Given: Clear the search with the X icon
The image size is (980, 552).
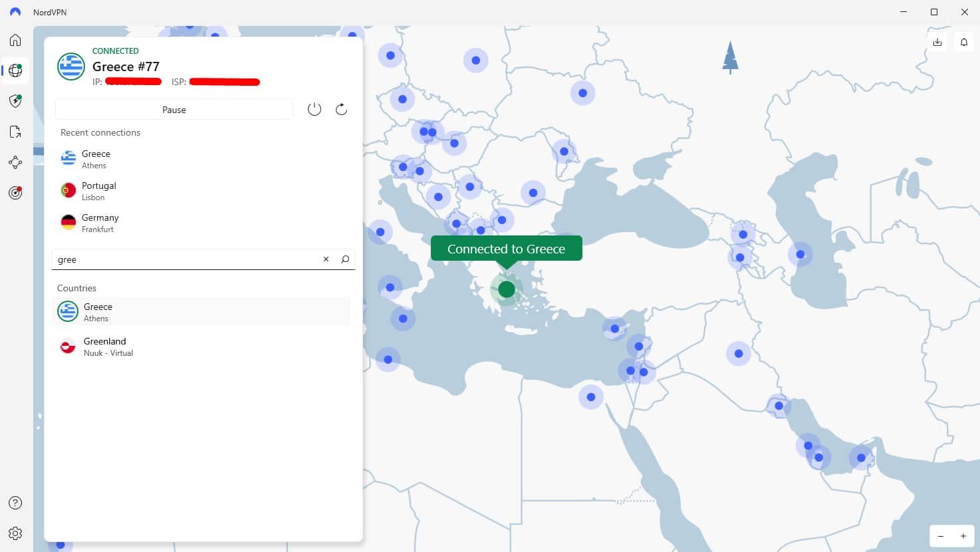Looking at the screenshot, I should [326, 259].
